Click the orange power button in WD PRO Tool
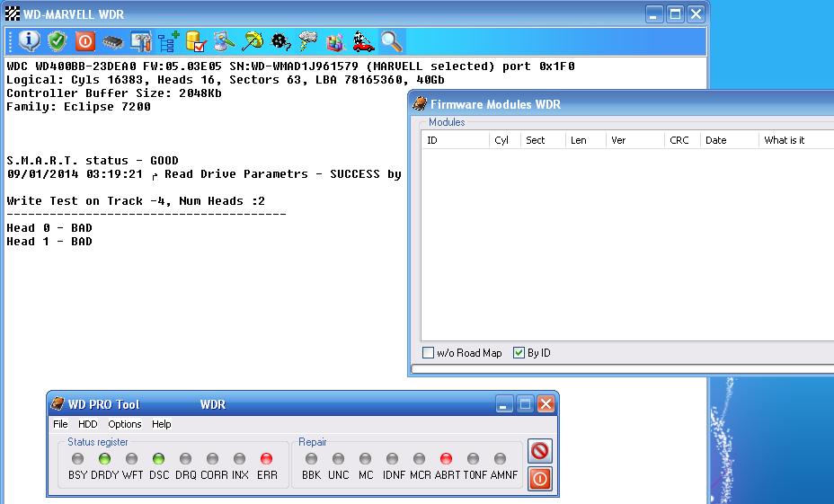Viewport: 834px width, 504px height. (540, 479)
